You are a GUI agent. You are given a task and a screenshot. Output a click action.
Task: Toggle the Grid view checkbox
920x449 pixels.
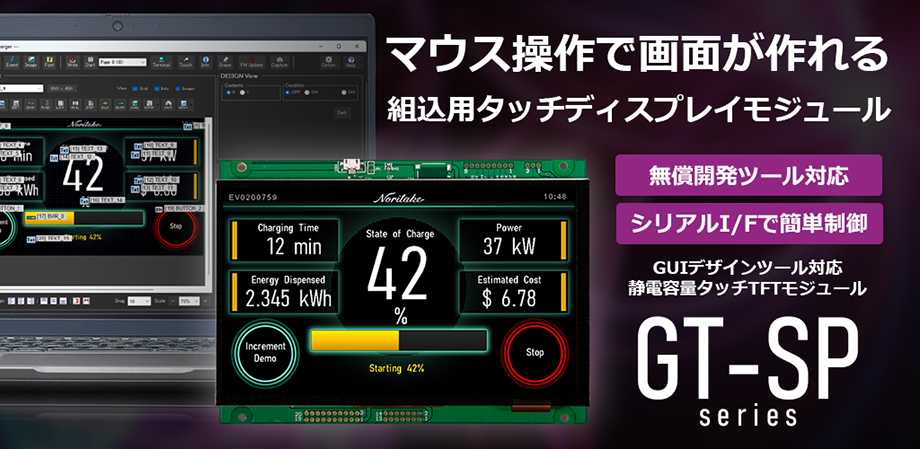tap(135, 89)
